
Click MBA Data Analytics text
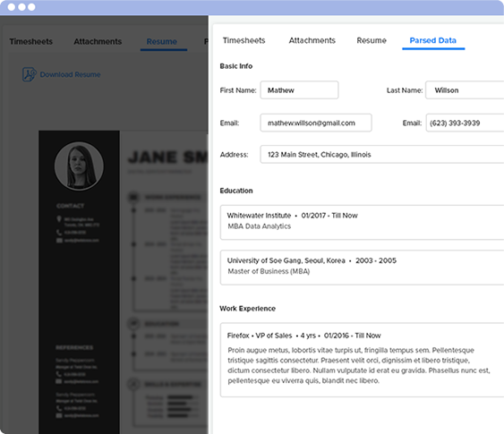click(259, 226)
